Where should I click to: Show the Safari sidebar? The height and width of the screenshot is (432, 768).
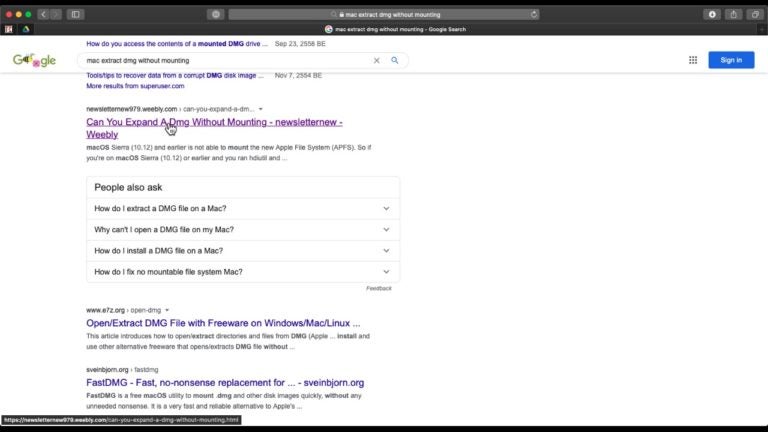tap(75, 14)
